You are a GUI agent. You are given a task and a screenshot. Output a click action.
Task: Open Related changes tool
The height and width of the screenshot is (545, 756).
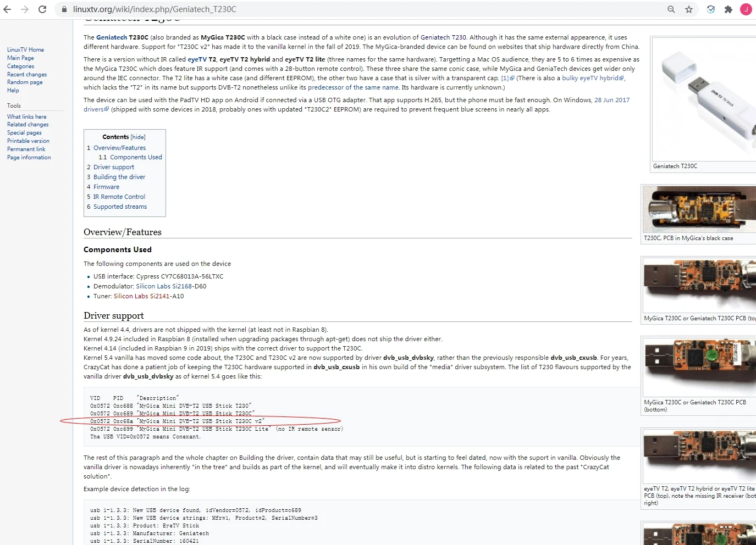27,125
